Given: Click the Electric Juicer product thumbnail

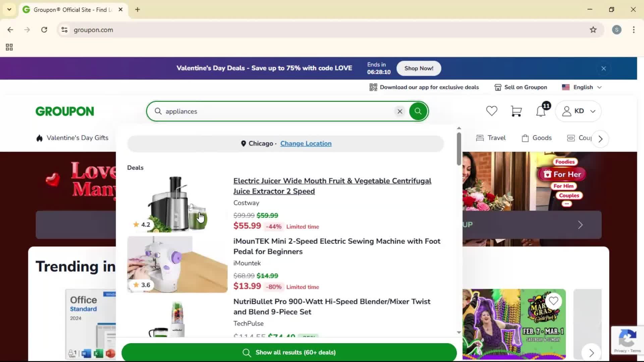Looking at the screenshot, I should point(177,203).
